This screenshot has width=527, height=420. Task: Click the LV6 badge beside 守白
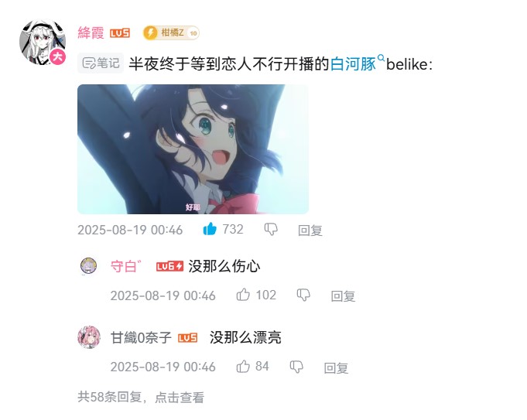pos(169,266)
